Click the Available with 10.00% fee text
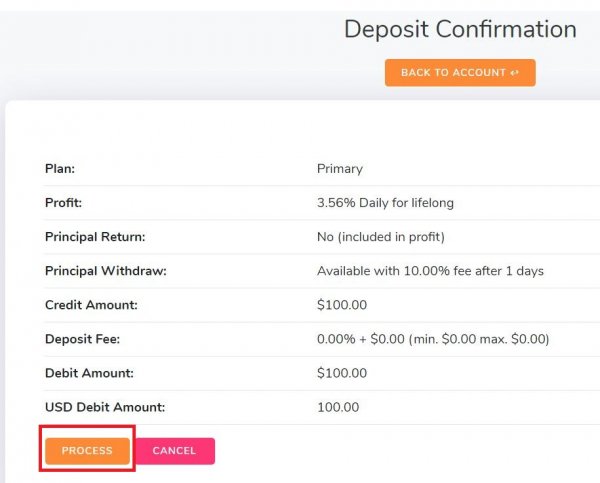The width and height of the screenshot is (600, 483). tap(430, 271)
